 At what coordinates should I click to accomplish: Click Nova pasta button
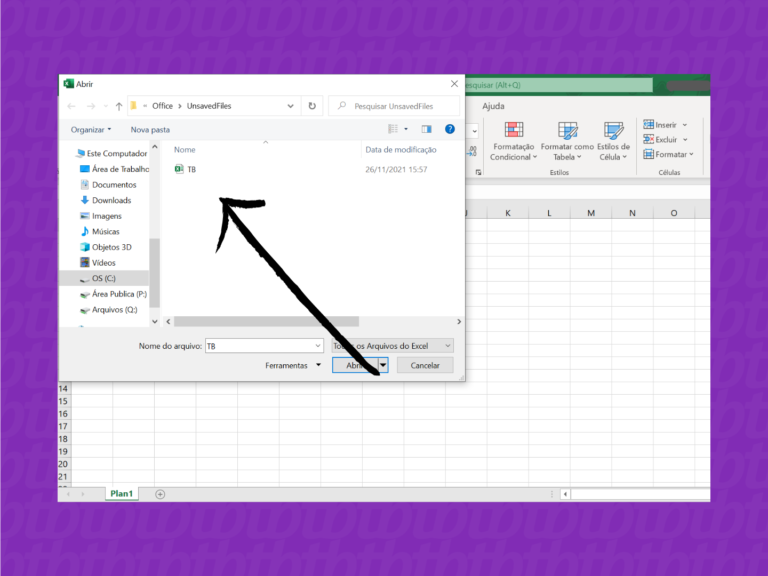coord(150,129)
